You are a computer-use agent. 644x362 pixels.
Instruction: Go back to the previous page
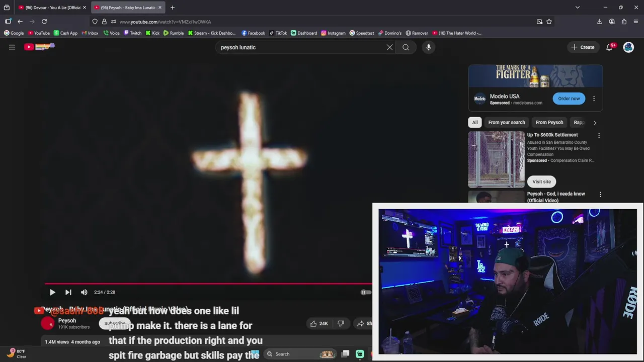[20, 22]
